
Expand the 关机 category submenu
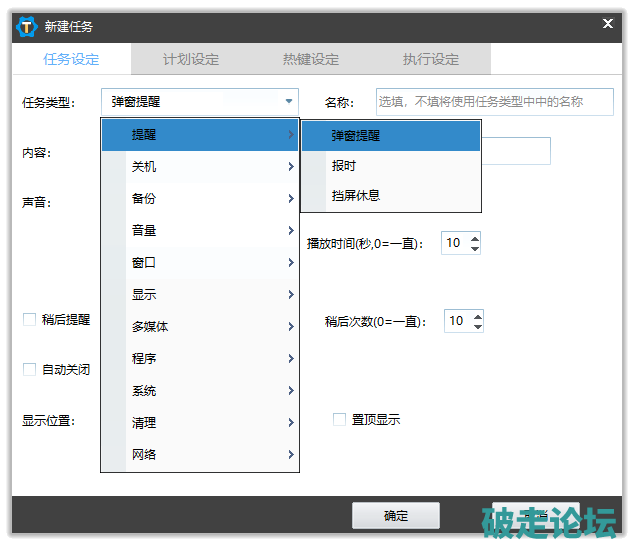(x=200, y=167)
